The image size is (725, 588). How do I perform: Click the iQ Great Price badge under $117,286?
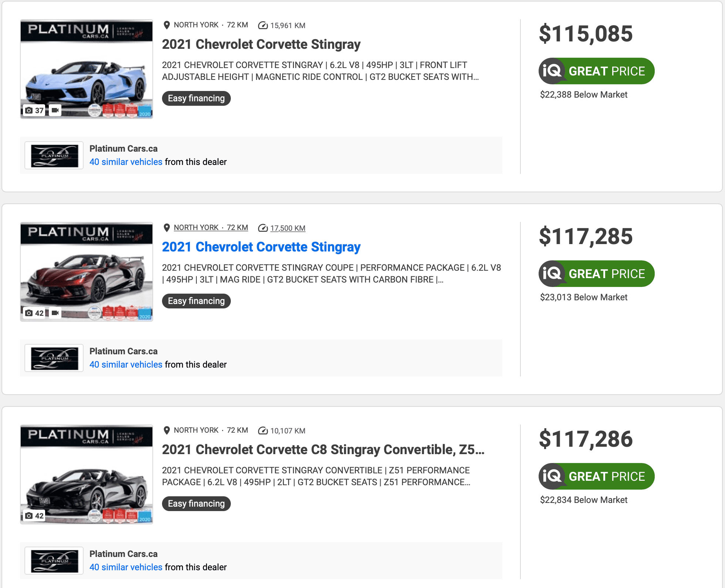596,476
